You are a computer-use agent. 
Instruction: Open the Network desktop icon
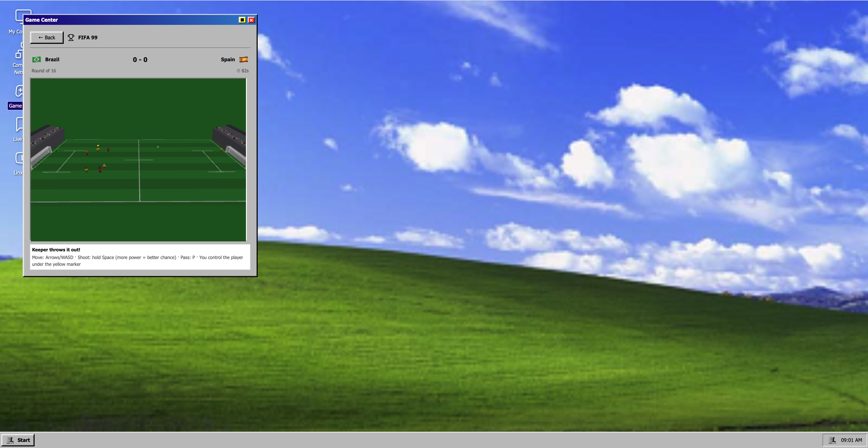tap(18, 59)
